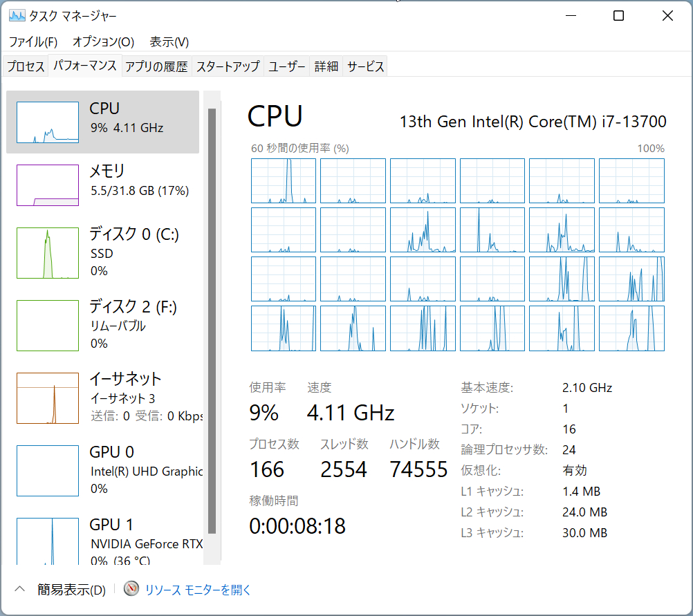Open the リソース モニターを開く link
Viewport: 693px width, 616px height.
tap(198, 590)
